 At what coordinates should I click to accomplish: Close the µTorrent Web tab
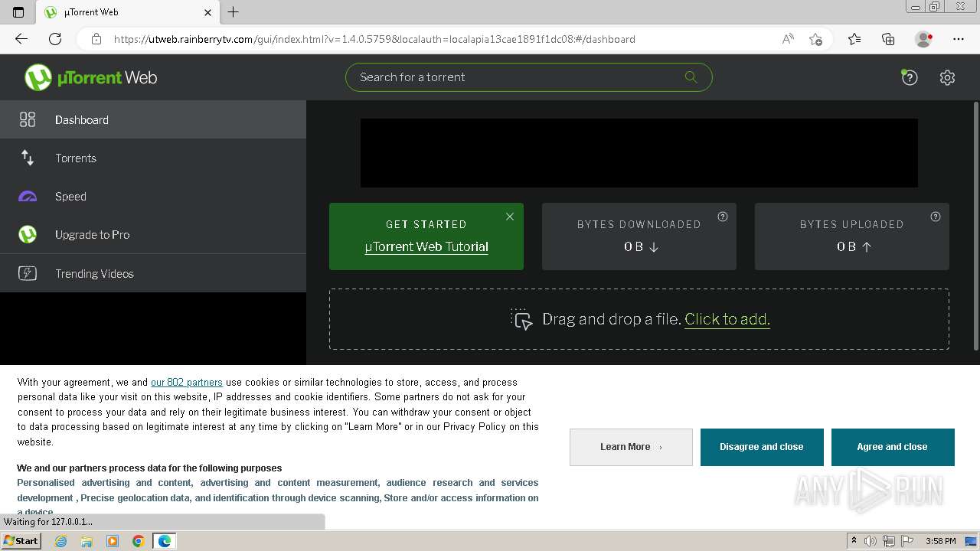click(208, 12)
